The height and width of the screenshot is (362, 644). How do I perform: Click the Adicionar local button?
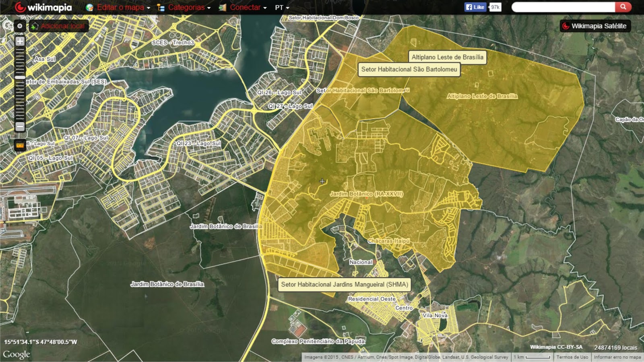59,26
